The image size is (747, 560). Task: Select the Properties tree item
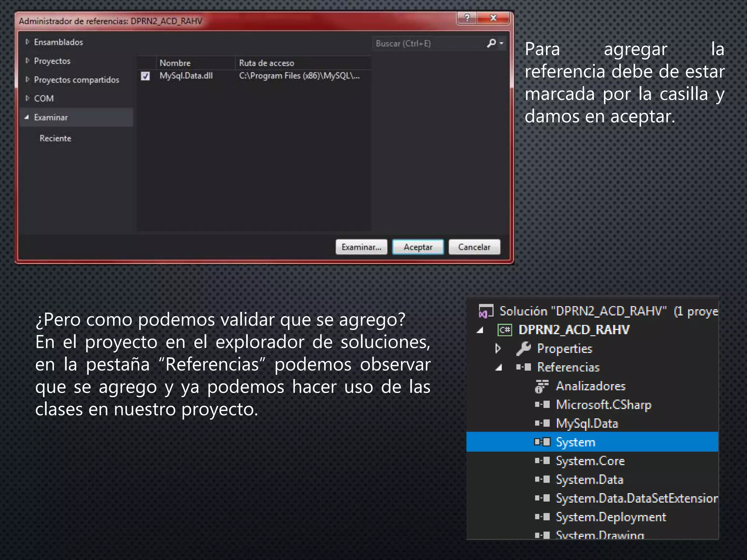565,349
